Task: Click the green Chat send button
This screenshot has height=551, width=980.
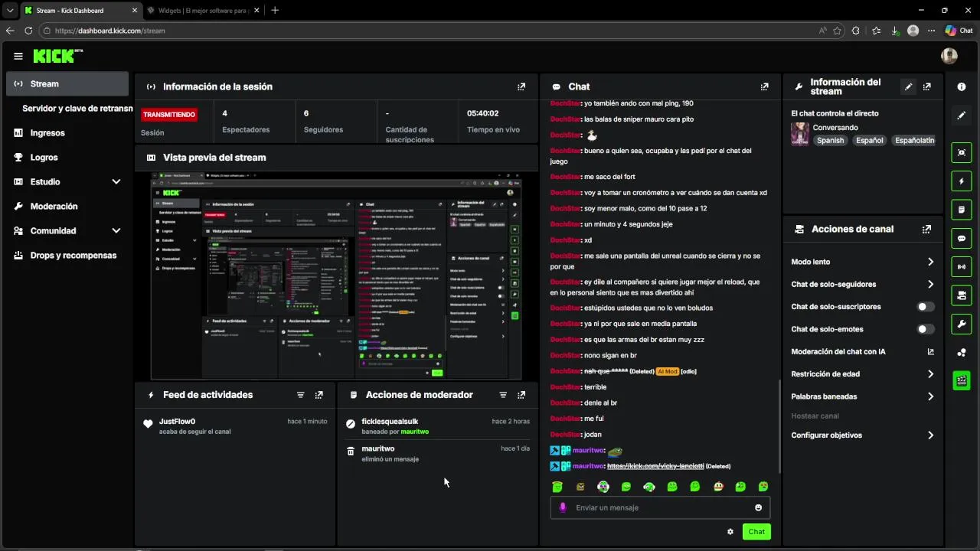Action: (756, 532)
